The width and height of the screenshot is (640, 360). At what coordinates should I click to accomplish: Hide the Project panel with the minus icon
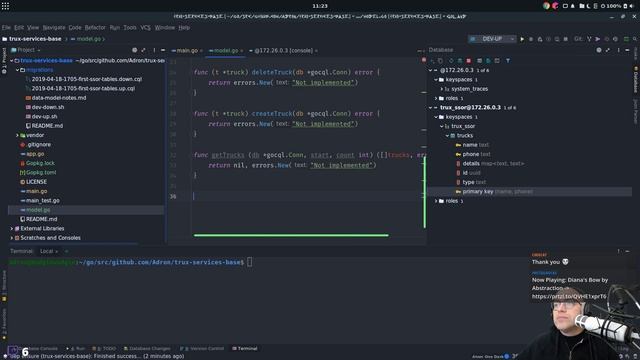pyautogui.click(x=163, y=50)
